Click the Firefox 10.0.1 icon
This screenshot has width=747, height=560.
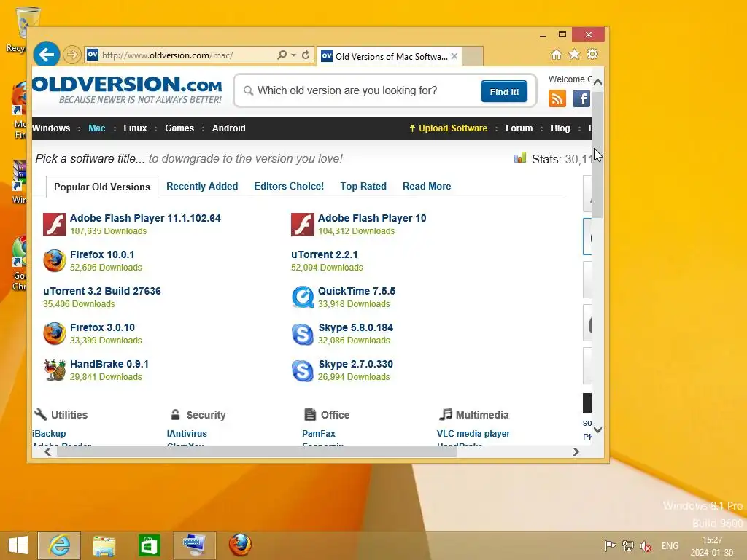click(55, 260)
